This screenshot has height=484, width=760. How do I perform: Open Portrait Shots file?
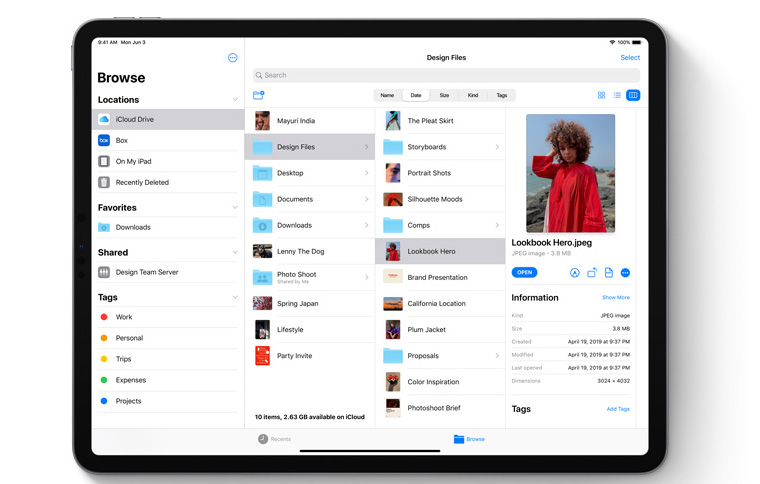(x=441, y=173)
